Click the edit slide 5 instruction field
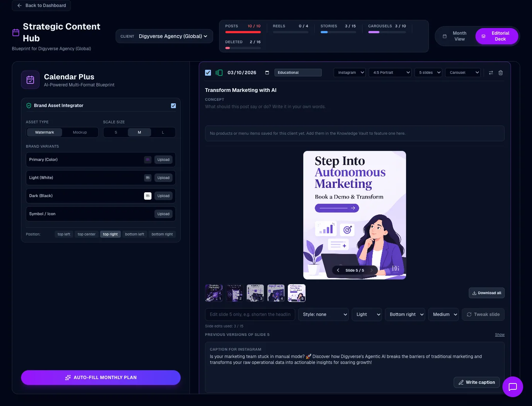Image resolution: width=532 pixels, height=406 pixels. (250, 314)
